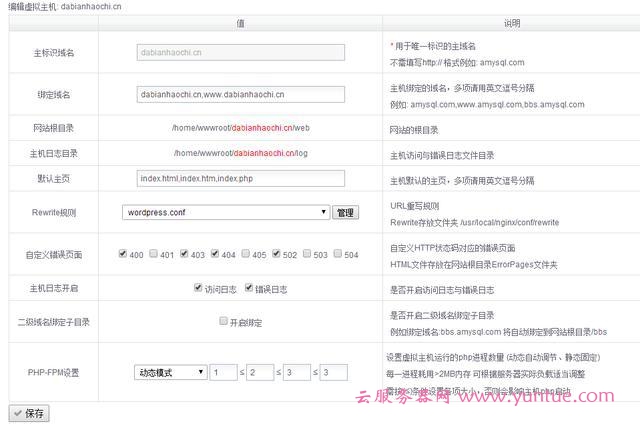Viewport: 640px width, 432px height.
Task: Click the first PHP-FPM number field
Action: [223, 372]
